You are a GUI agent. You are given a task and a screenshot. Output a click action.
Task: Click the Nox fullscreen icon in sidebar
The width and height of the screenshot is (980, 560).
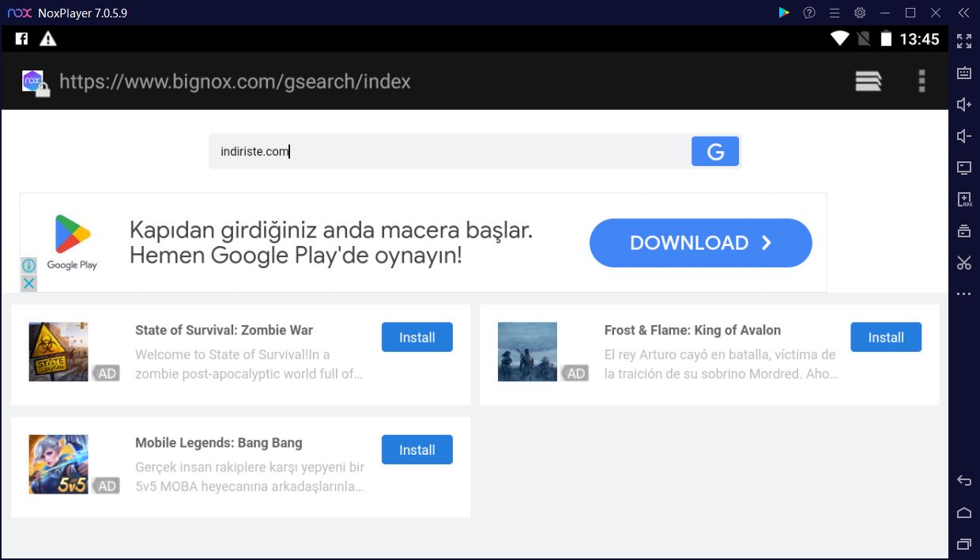964,41
